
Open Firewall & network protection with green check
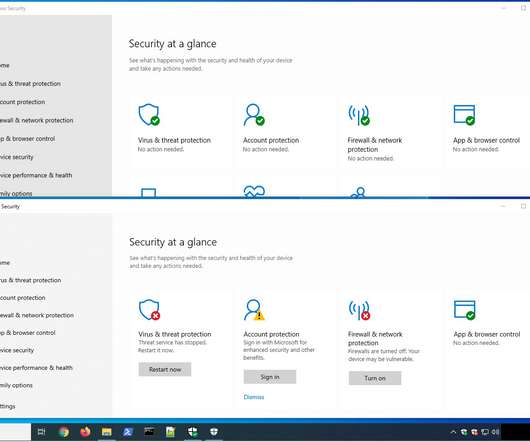pyautogui.click(x=375, y=145)
